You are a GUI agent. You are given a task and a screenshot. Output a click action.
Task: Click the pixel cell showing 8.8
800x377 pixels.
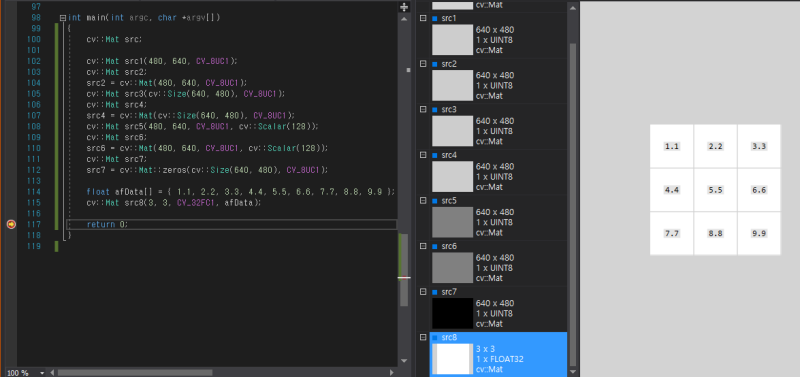click(x=715, y=234)
